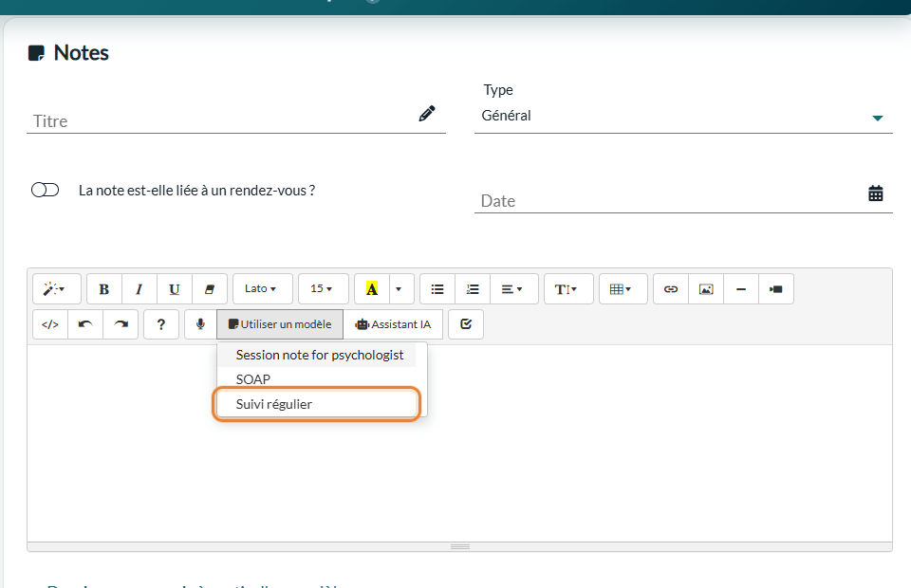Screen dimensions: 911x588
Task: Open the font size 15 dropdown
Action: pos(323,289)
